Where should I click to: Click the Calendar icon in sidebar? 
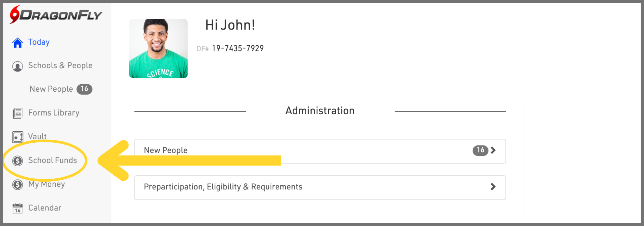(17, 209)
